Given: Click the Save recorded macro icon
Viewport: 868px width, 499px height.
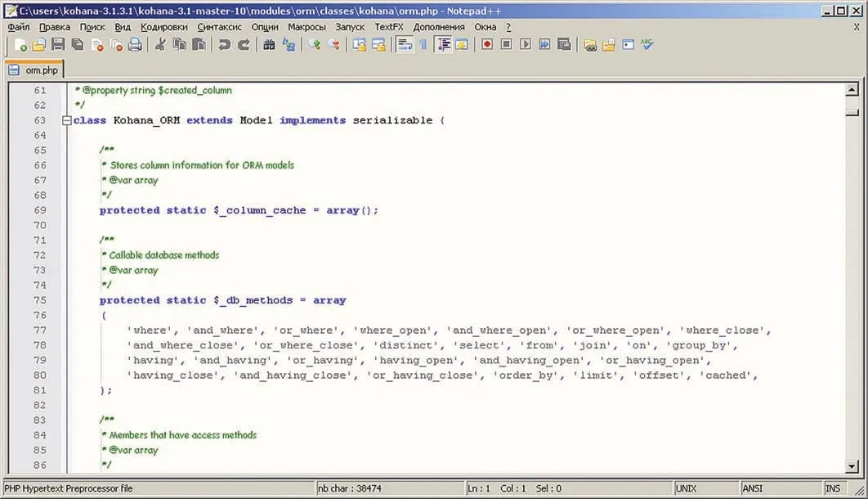Looking at the screenshot, I should point(564,45).
